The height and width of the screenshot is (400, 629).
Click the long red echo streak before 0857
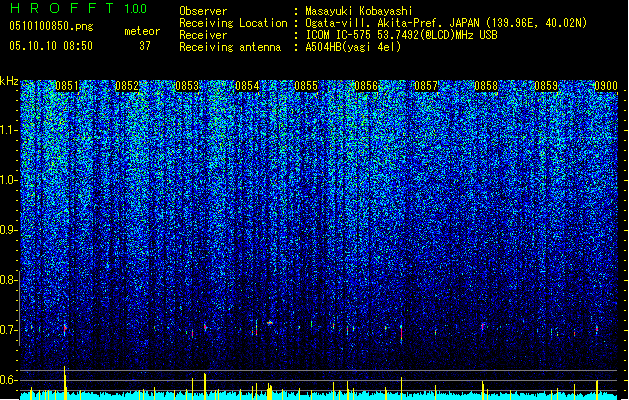pos(401,333)
